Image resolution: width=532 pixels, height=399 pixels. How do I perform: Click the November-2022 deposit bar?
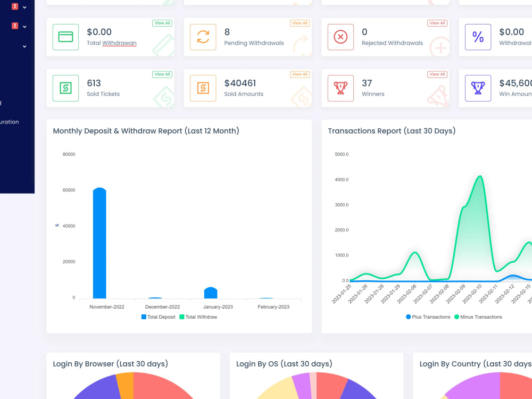99,243
